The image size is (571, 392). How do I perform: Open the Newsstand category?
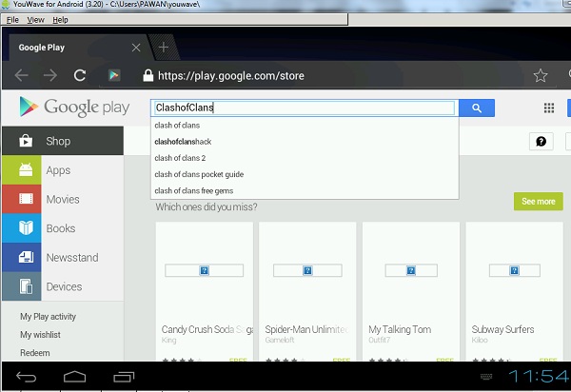click(x=63, y=257)
